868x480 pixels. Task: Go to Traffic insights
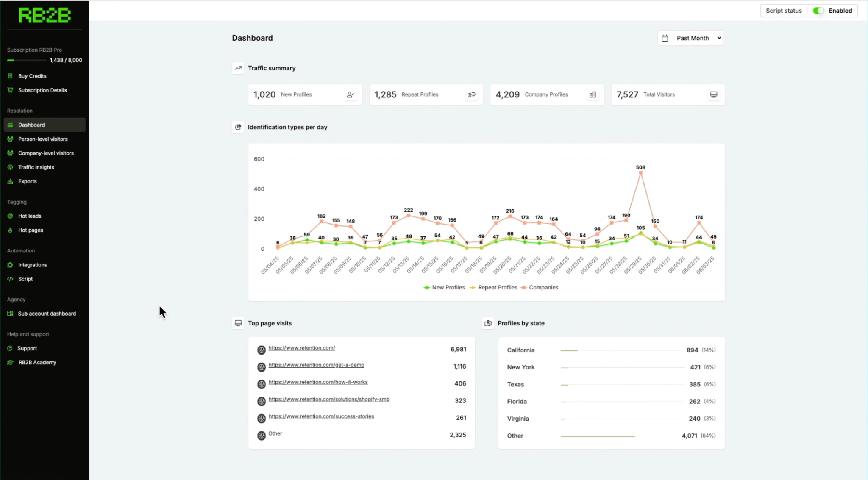tap(45, 167)
